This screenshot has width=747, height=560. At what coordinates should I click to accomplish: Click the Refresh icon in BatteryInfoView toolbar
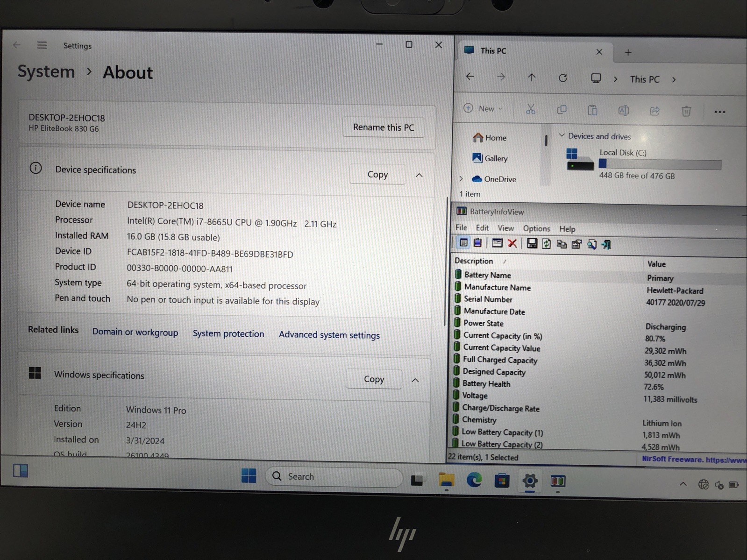click(x=546, y=244)
